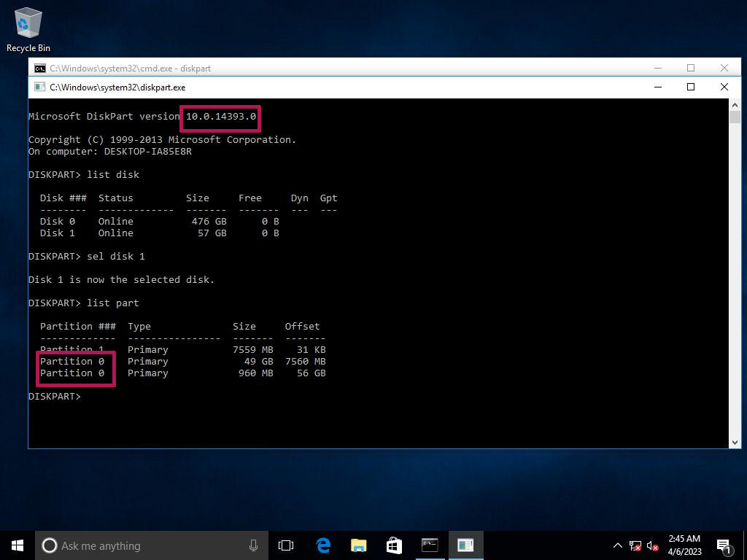Click the console scrollbar down arrow

[735, 441]
